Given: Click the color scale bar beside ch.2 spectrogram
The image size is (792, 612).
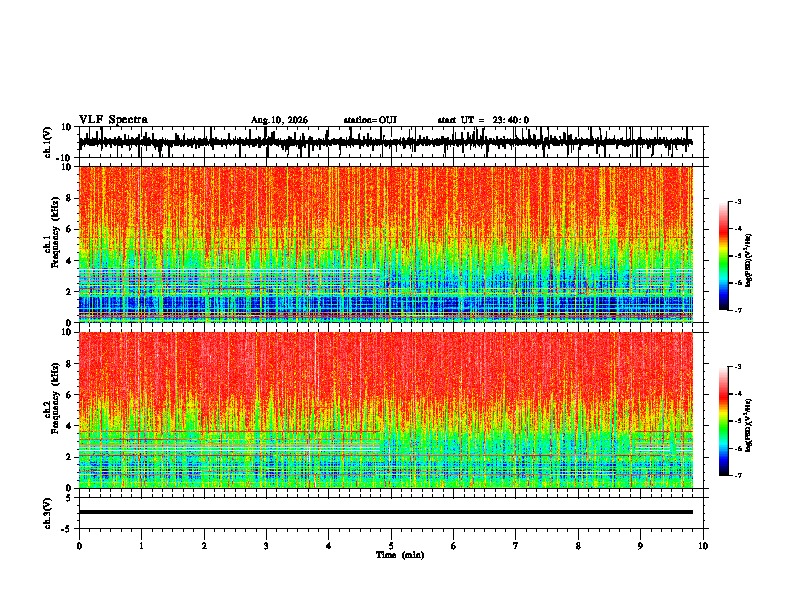Looking at the screenshot, I should (723, 421).
